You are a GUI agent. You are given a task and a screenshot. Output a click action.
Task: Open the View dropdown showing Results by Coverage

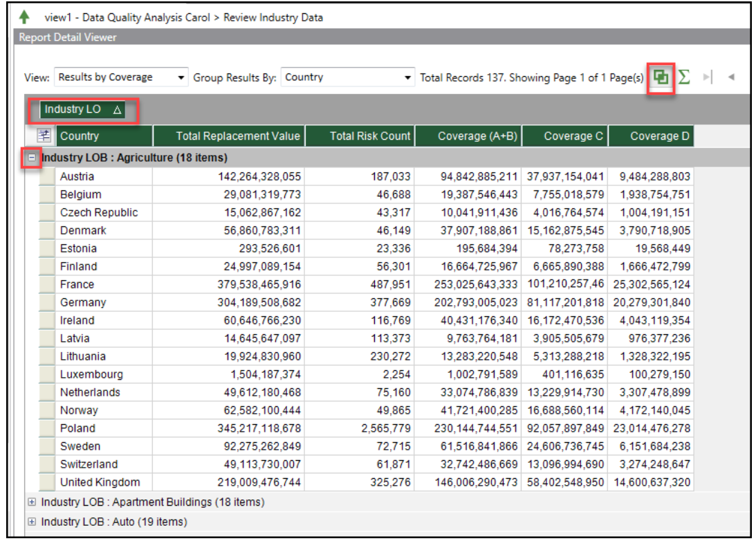pyautogui.click(x=121, y=77)
